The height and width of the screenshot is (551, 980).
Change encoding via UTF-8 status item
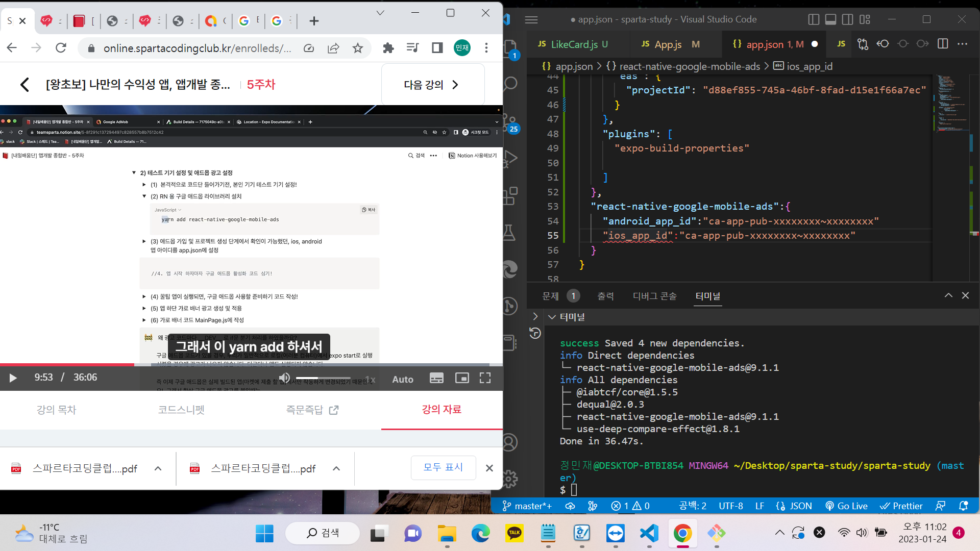click(731, 506)
